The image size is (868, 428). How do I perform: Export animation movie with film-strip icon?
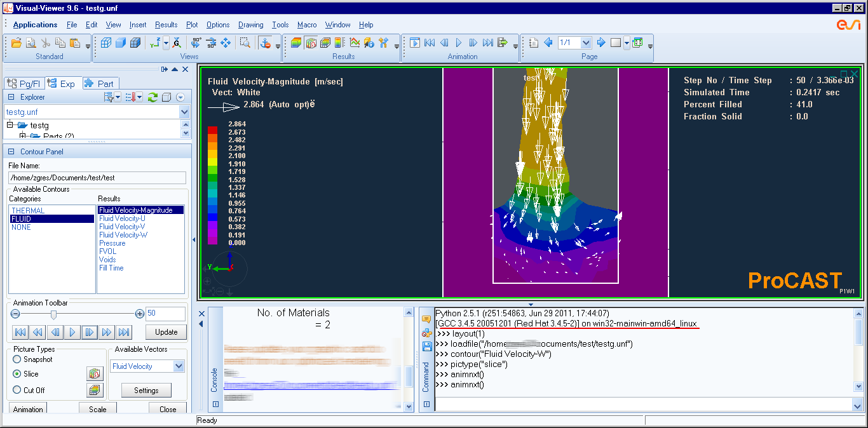[x=502, y=43]
